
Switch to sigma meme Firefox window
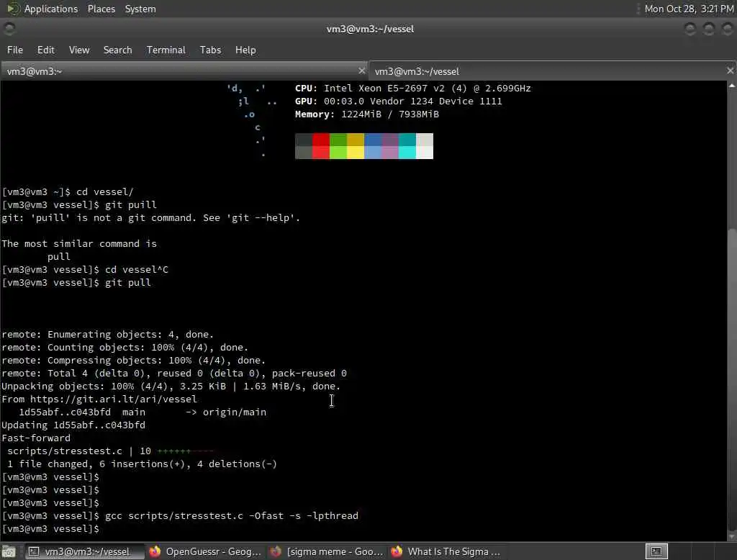tap(326, 551)
